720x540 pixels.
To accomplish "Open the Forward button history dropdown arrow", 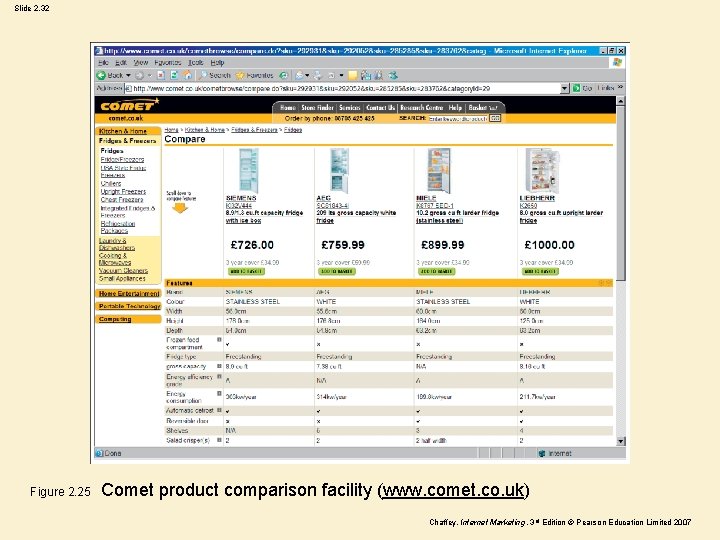I will tap(149, 75).
